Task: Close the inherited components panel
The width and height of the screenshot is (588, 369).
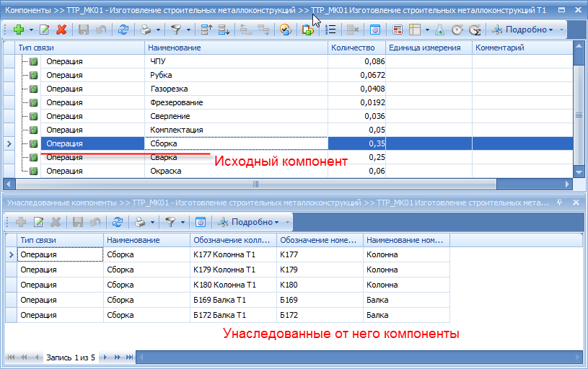Action: [x=576, y=203]
